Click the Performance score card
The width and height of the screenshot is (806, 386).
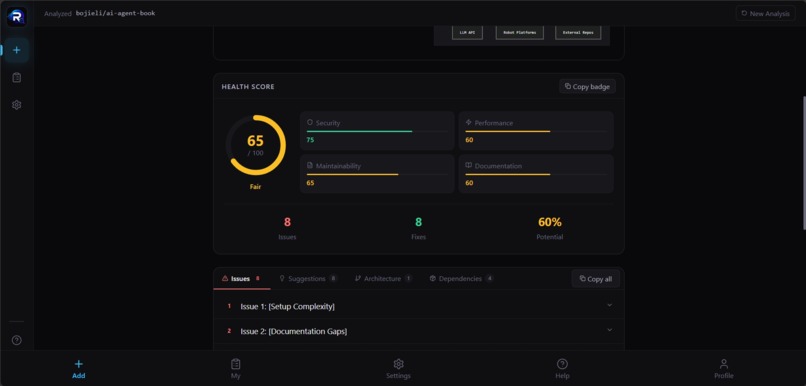pyautogui.click(x=536, y=131)
